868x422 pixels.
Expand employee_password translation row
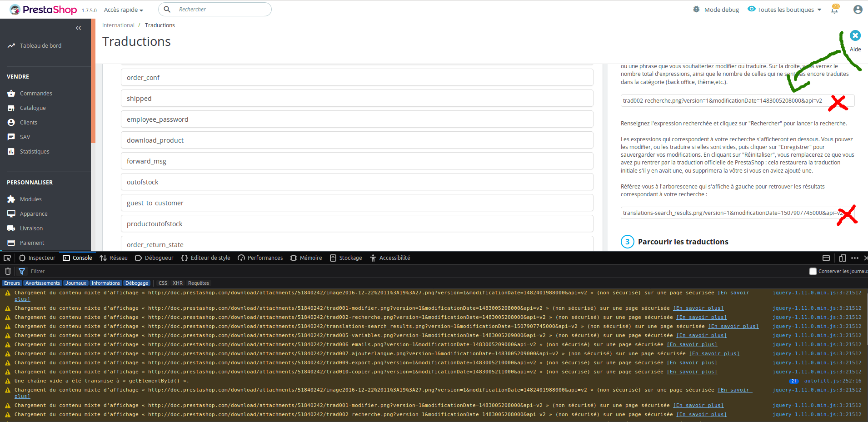(x=357, y=119)
